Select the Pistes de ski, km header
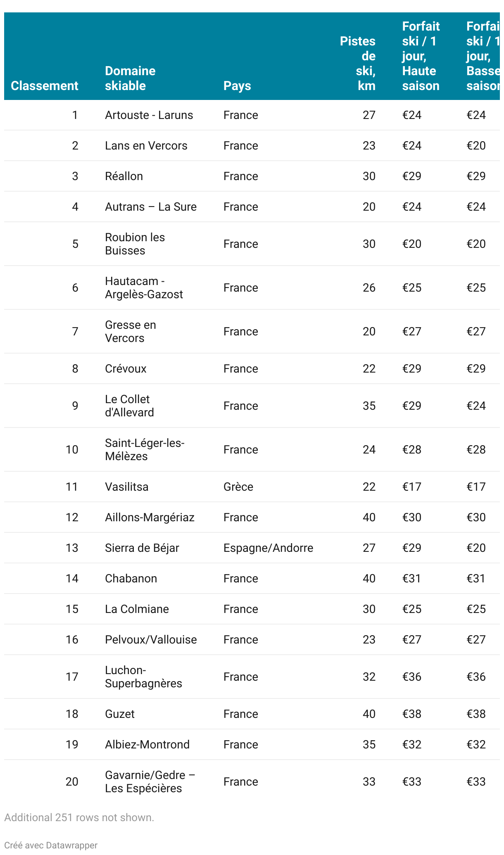Viewport: 504px width, 855px height. [358, 63]
